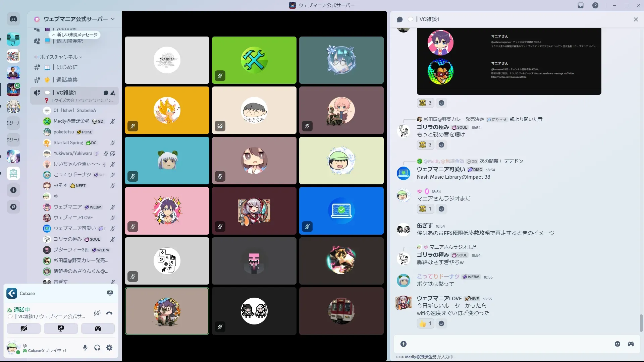Open Medly@無課金勢 user in voice list
The width and height of the screenshot is (644, 362).
(71, 121)
